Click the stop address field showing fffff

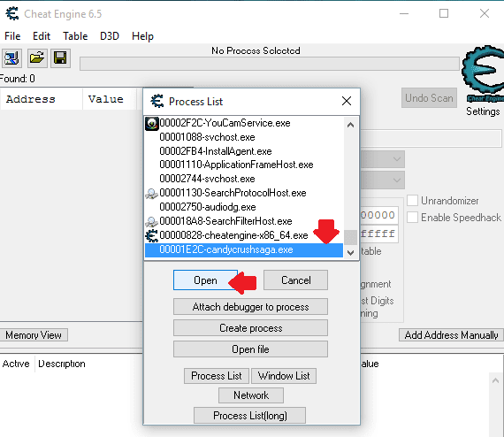[379, 234]
